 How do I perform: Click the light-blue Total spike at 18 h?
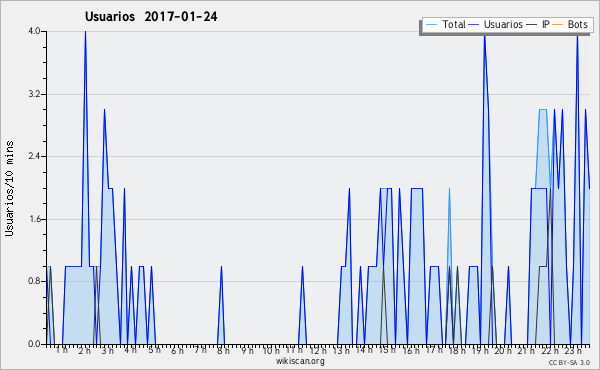[449, 189]
